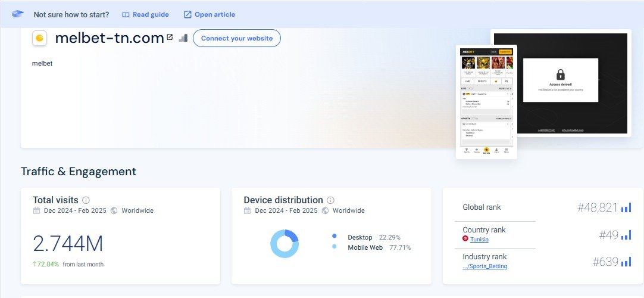The image size is (644, 298).
Task: Open the mobile site preview thumbnail
Action: pos(486,101)
